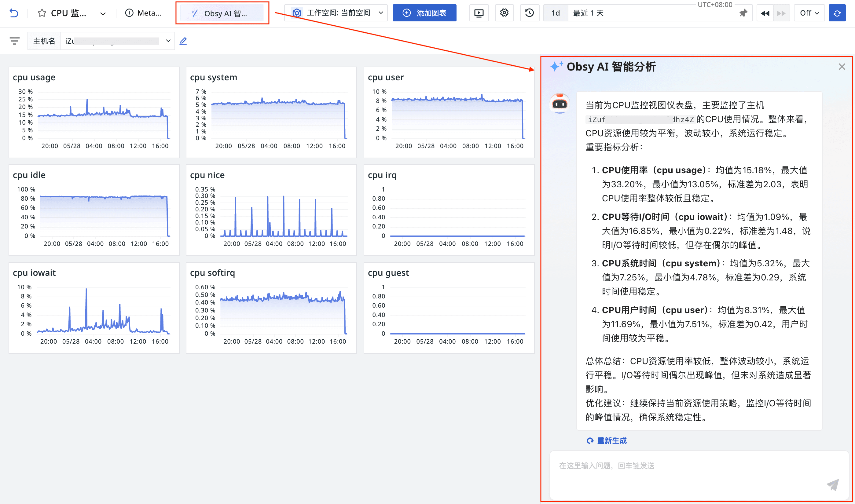Screen dimensions: 855x504
Task: Click the filter lines icon
Action: pyautogui.click(x=14, y=41)
